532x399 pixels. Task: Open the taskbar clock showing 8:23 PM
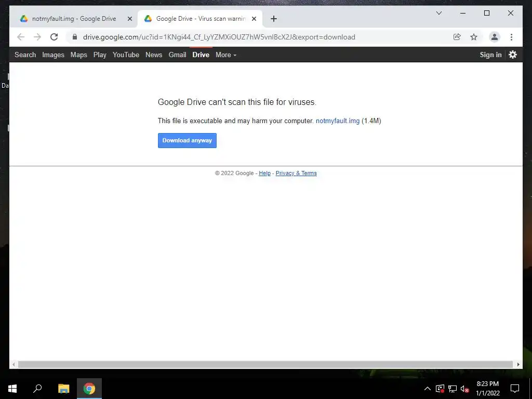(487, 389)
